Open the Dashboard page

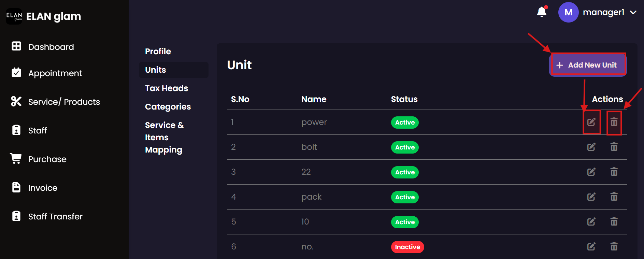(51, 47)
